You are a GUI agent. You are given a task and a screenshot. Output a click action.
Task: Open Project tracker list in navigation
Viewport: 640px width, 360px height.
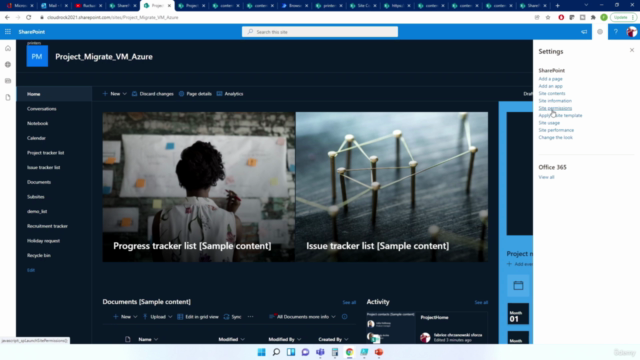tap(46, 153)
